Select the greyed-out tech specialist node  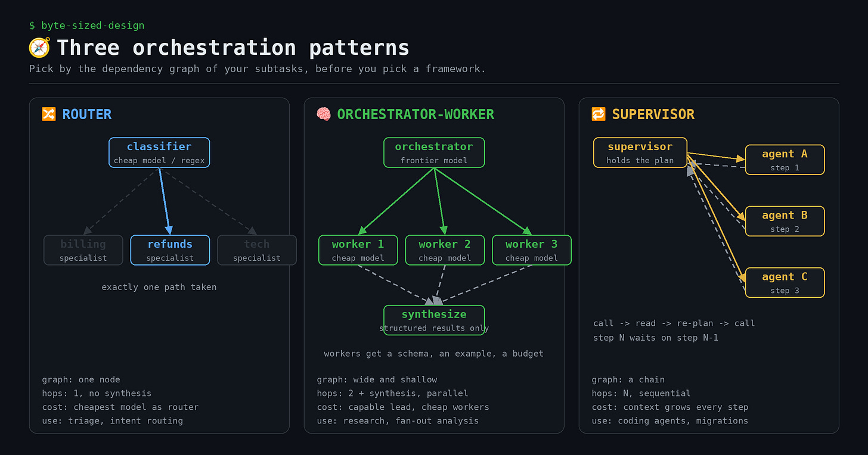click(x=257, y=250)
